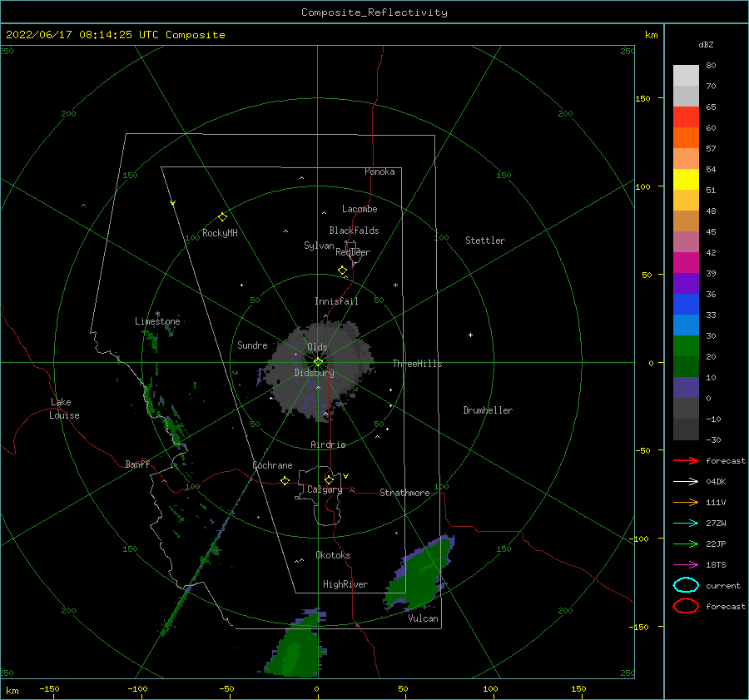
Task: Click the yellow diamond marker below Cochrane
Action: (285, 480)
